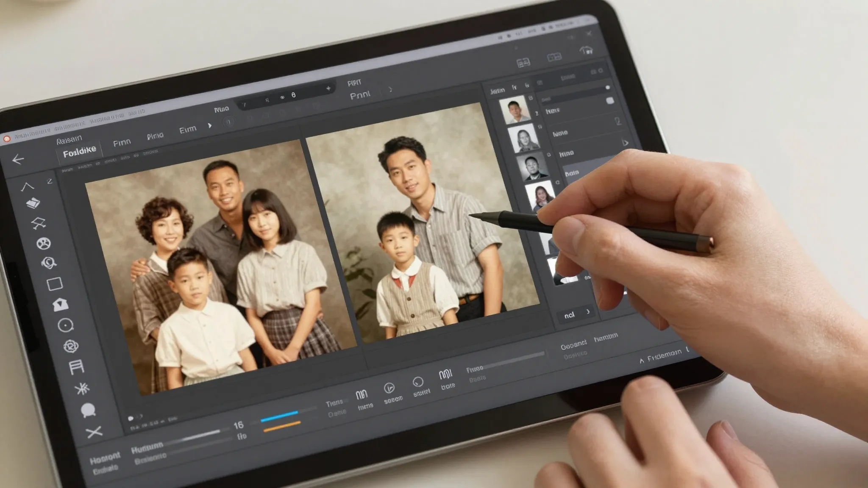This screenshot has height=488, width=868.
Task: Switch to the 'Fınn' tab
Action: 122,143
